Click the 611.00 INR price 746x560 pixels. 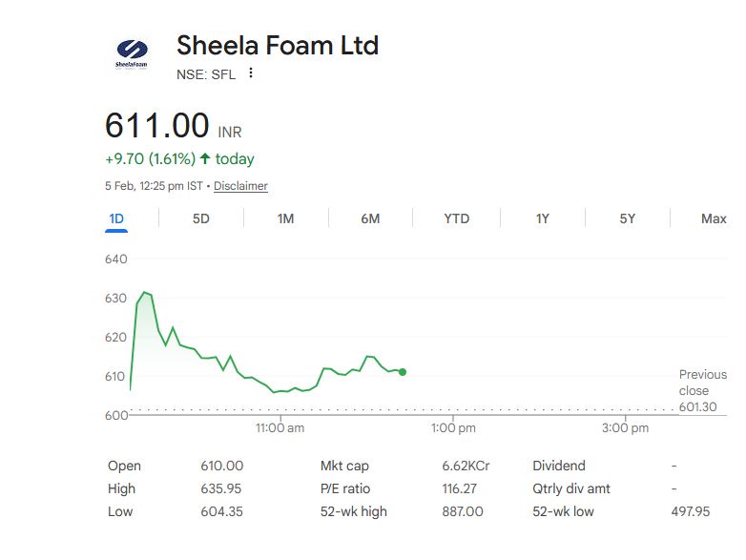pos(157,125)
